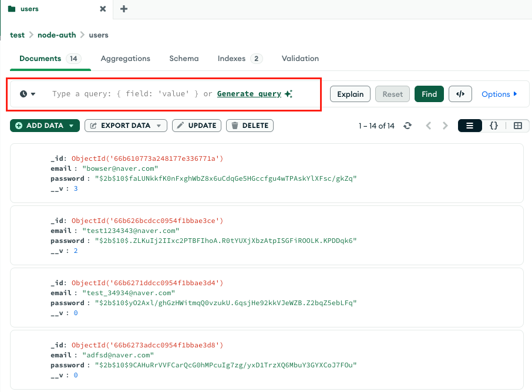Click the Reset button
Viewport: 532px width, 392px height.
[x=393, y=94]
